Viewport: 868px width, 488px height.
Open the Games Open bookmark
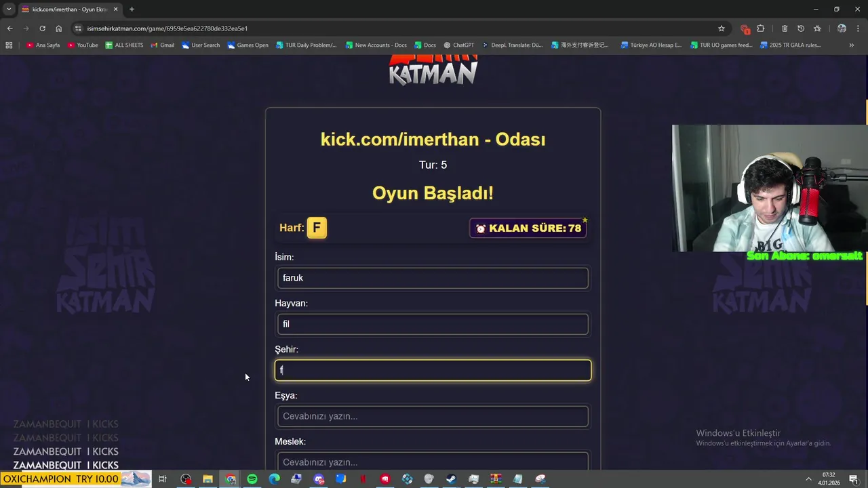click(x=248, y=45)
